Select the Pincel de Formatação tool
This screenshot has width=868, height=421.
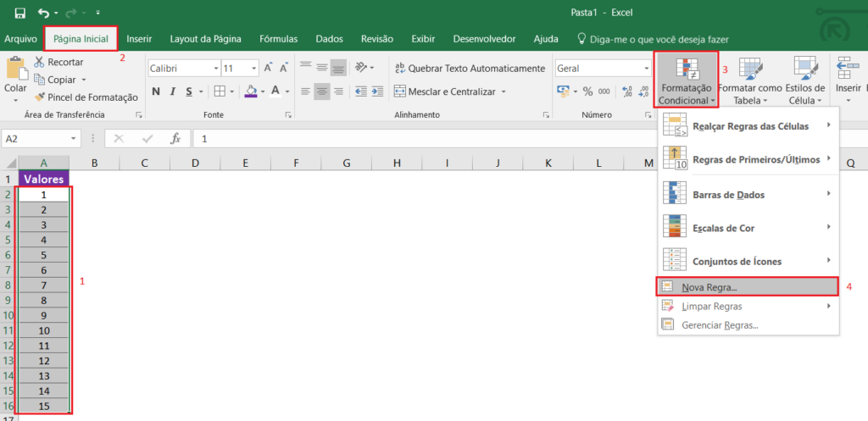tap(85, 97)
